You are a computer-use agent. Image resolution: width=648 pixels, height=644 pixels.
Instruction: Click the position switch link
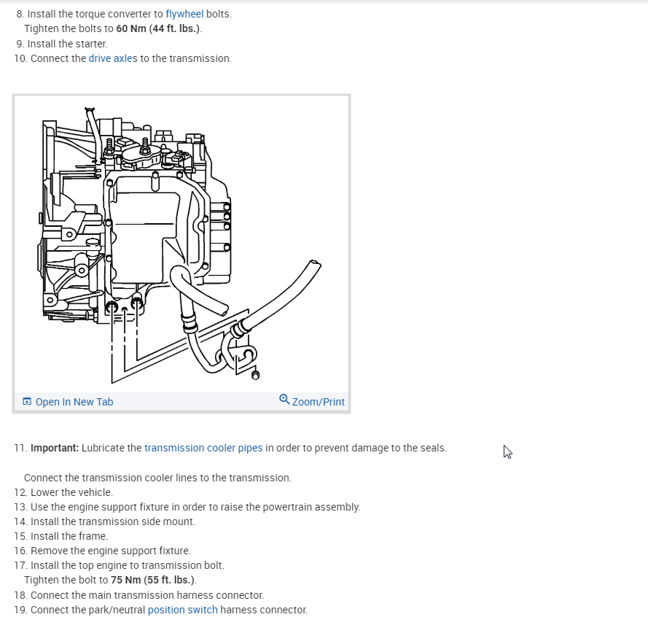tap(183, 610)
